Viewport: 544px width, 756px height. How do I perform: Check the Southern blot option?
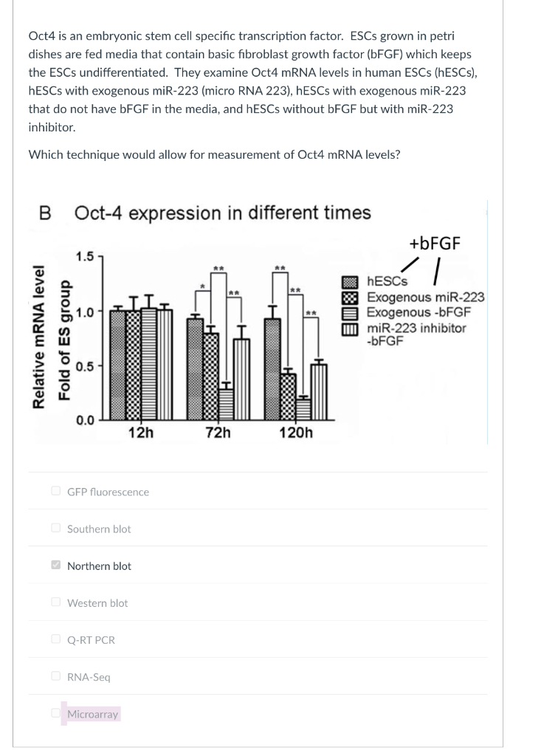56,528
